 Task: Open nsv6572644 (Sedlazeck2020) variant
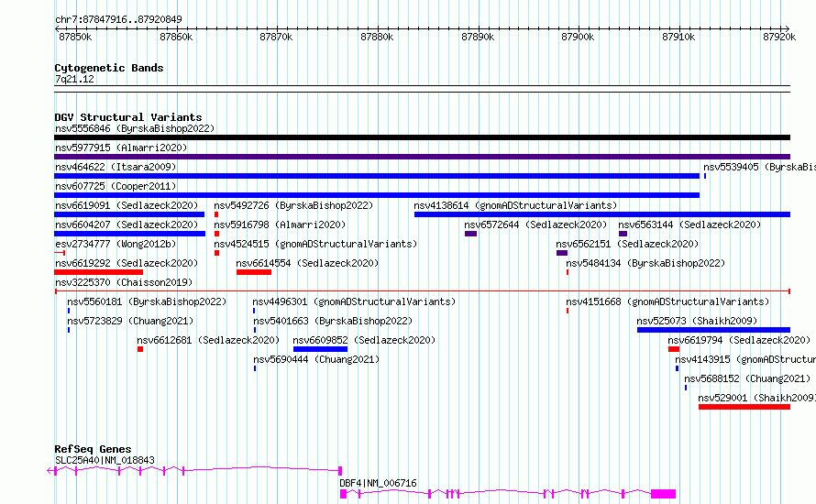coord(535,225)
